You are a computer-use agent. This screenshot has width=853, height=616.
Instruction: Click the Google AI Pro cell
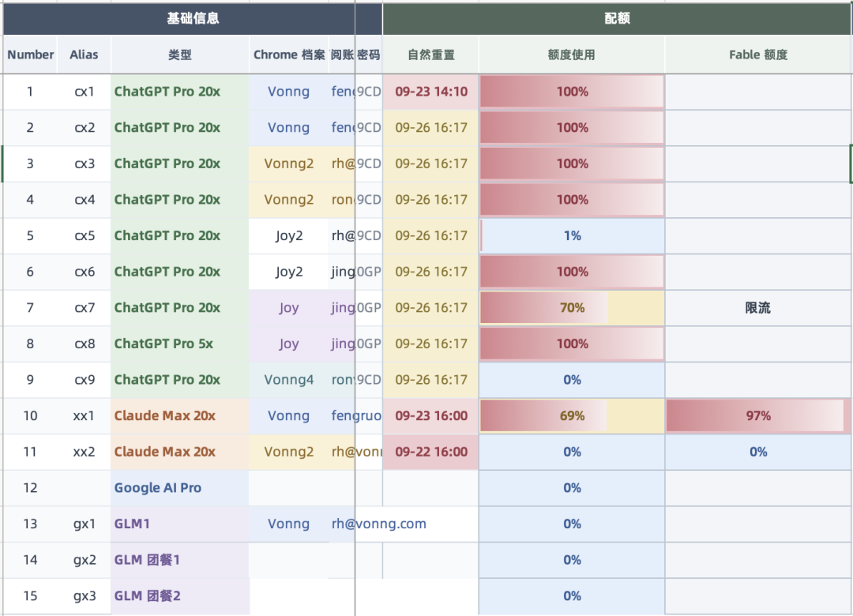pos(180,487)
